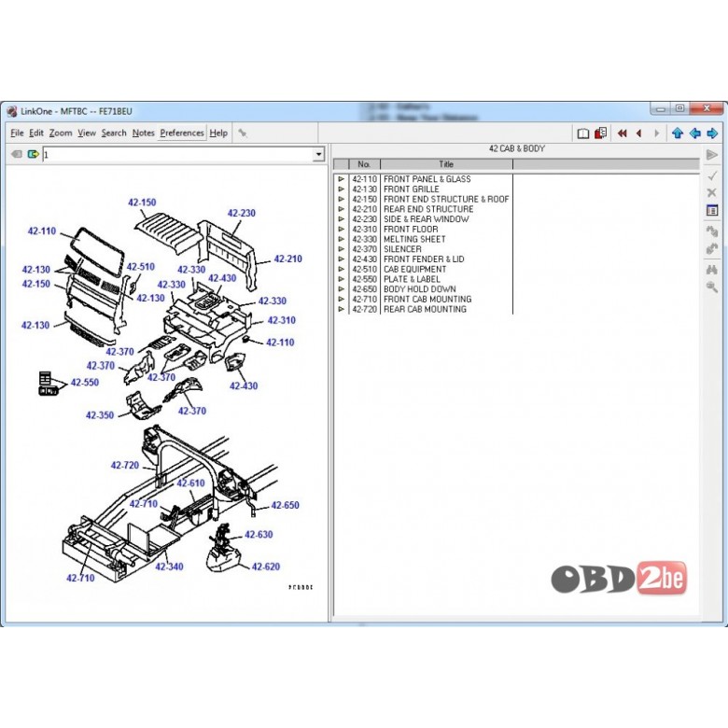Screen dimensions: 728x728
Task: Click the lower gray link icon in side toolbar
Action: [712, 249]
